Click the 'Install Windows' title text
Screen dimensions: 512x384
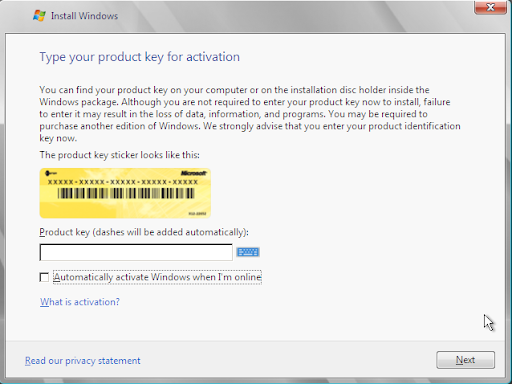pyautogui.click(x=84, y=16)
